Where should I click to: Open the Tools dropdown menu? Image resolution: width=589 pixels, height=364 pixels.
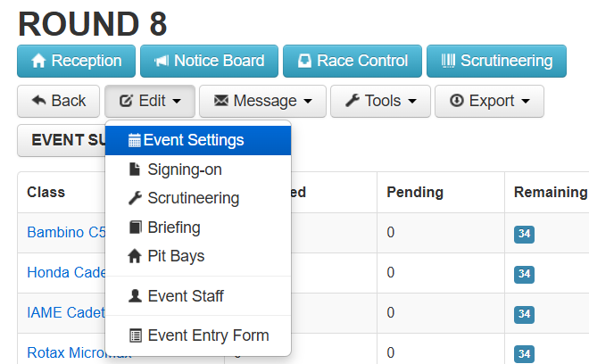[380, 101]
